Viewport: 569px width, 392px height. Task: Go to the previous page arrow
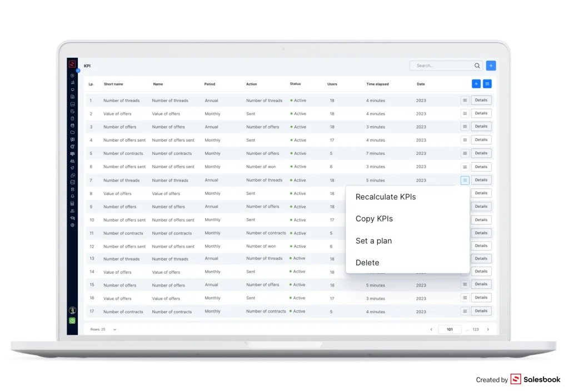pos(431,329)
